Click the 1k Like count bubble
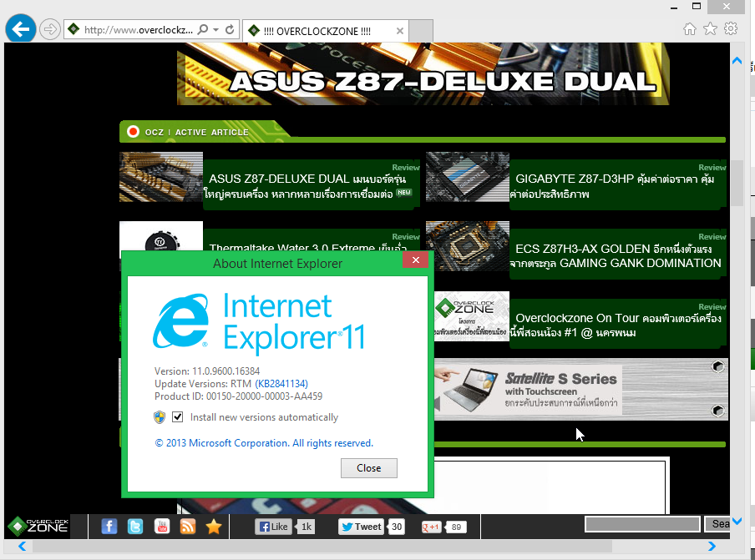This screenshot has width=755, height=560. coord(306,527)
